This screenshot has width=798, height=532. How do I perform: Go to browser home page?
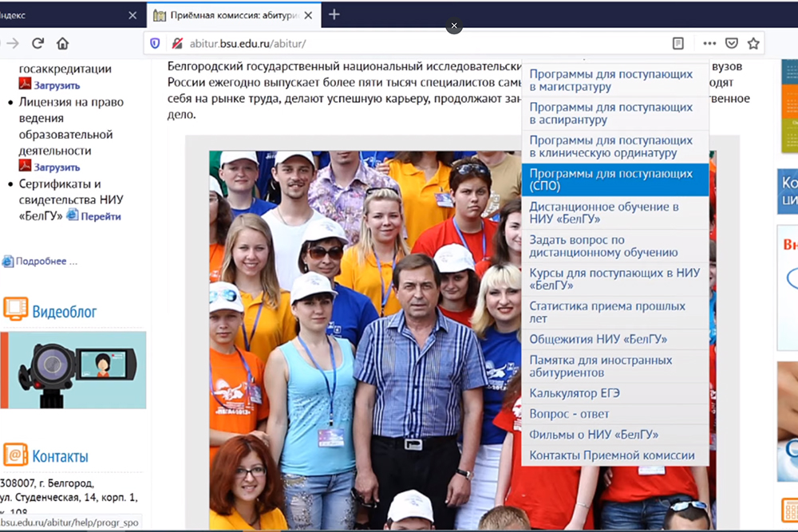62,43
